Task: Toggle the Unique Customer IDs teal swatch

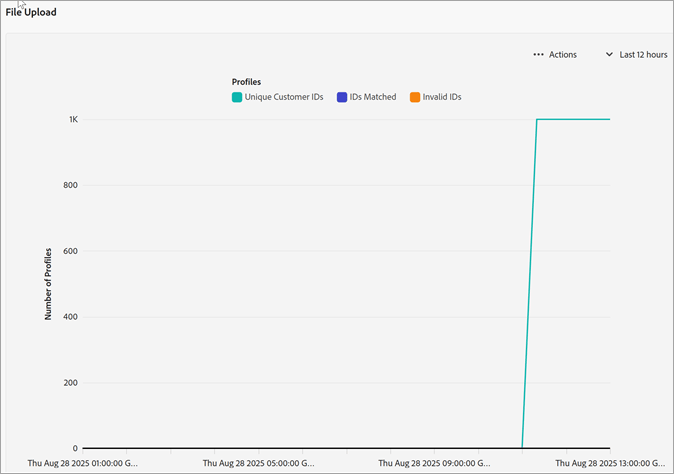Action: click(237, 97)
